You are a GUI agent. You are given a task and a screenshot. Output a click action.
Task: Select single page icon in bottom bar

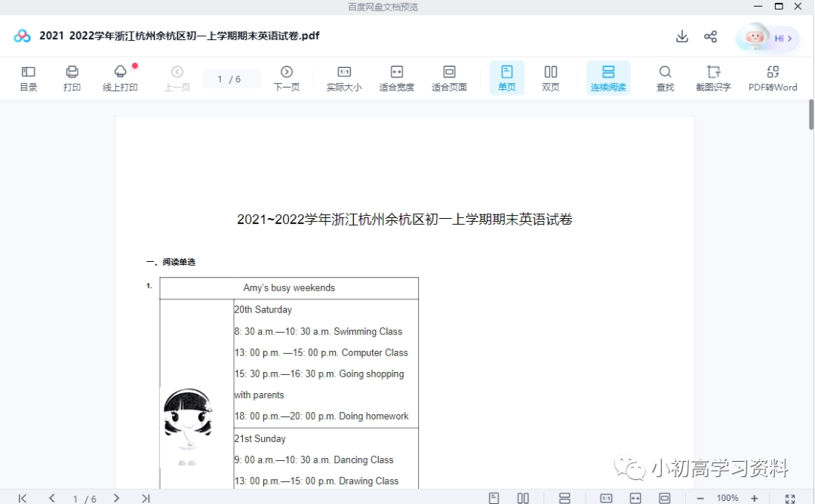tap(494, 498)
